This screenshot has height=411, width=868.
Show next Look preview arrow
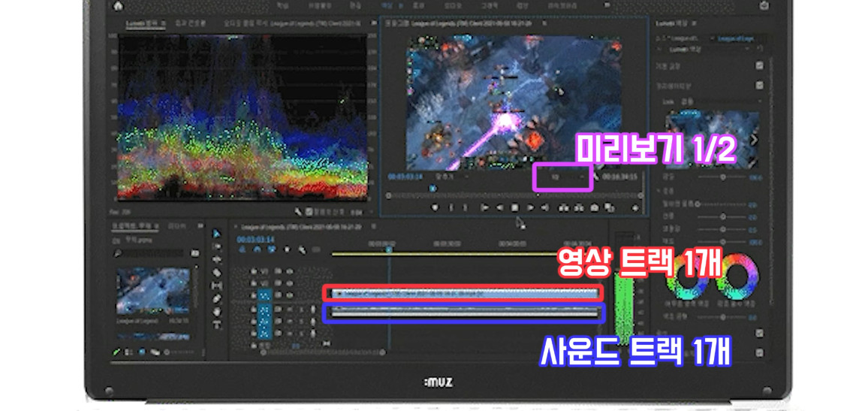point(753,140)
